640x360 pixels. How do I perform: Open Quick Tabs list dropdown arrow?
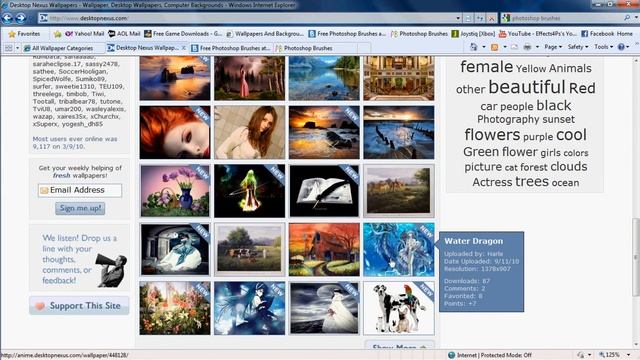(17, 48)
